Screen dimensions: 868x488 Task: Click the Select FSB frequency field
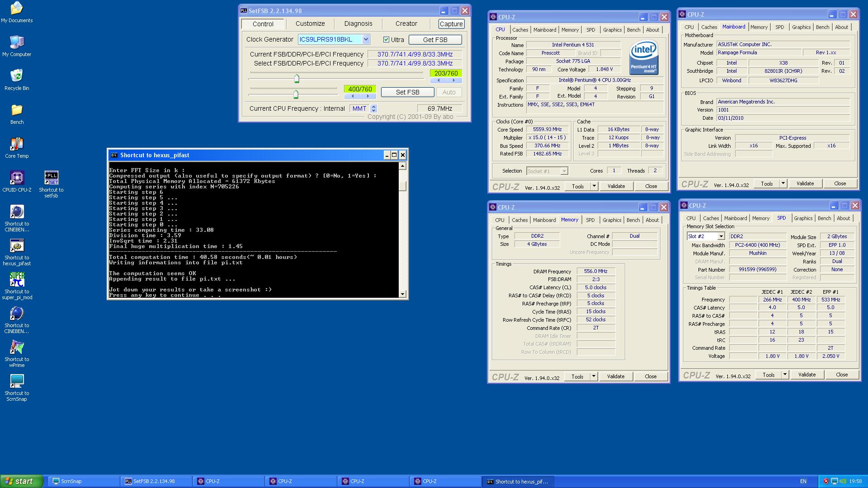pos(415,63)
